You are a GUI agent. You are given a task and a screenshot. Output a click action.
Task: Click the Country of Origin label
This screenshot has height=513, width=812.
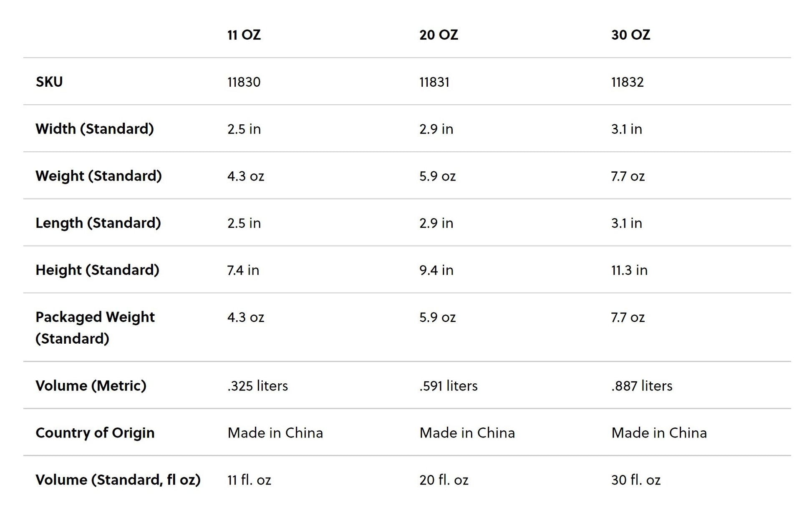coord(95,433)
